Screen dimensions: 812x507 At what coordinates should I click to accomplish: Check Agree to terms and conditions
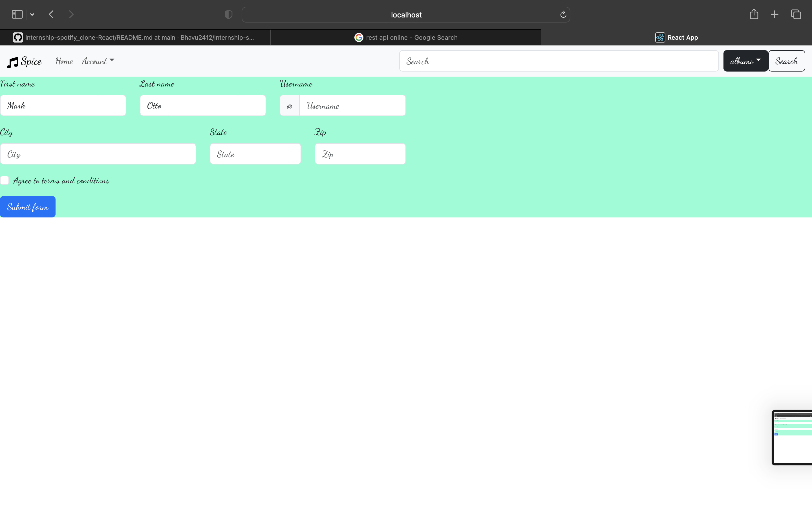[x=5, y=180]
